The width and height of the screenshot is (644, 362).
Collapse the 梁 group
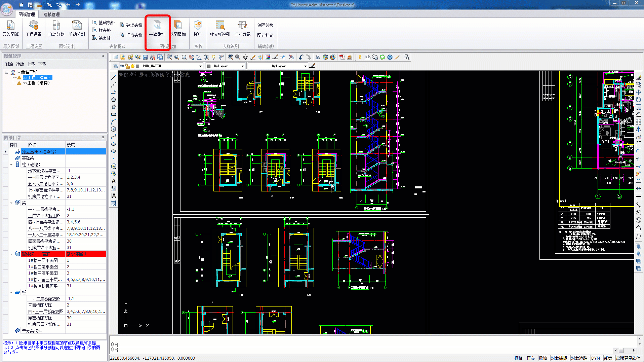coord(11,203)
